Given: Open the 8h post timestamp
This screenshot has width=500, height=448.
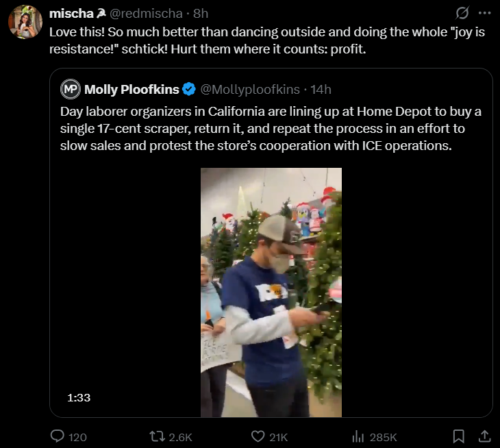Looking at the screenshot, I should 201,14.
